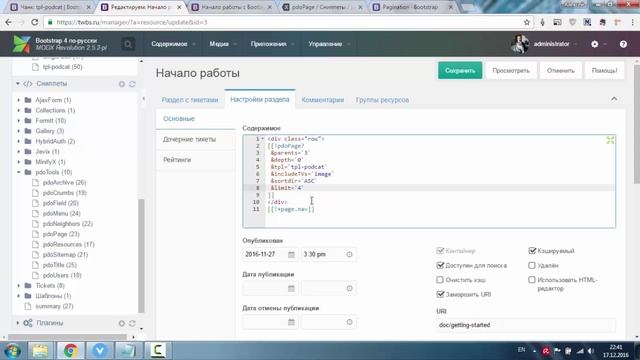
Task: Open Windows Start menu
Action: [12, 351]
